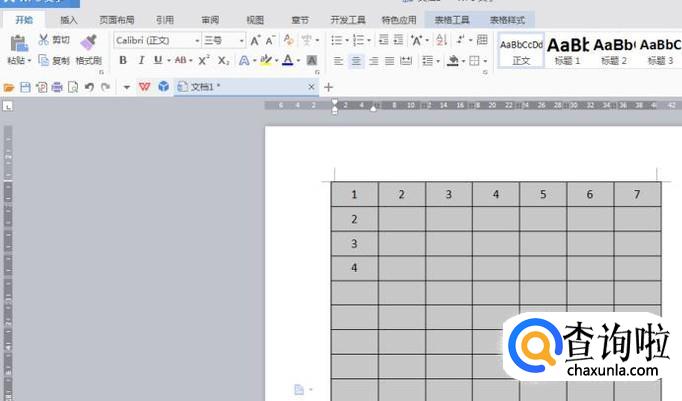The image size is (682, 401).
Task: Clear formatting with eraser icon
Action: [x=288, y=40]
